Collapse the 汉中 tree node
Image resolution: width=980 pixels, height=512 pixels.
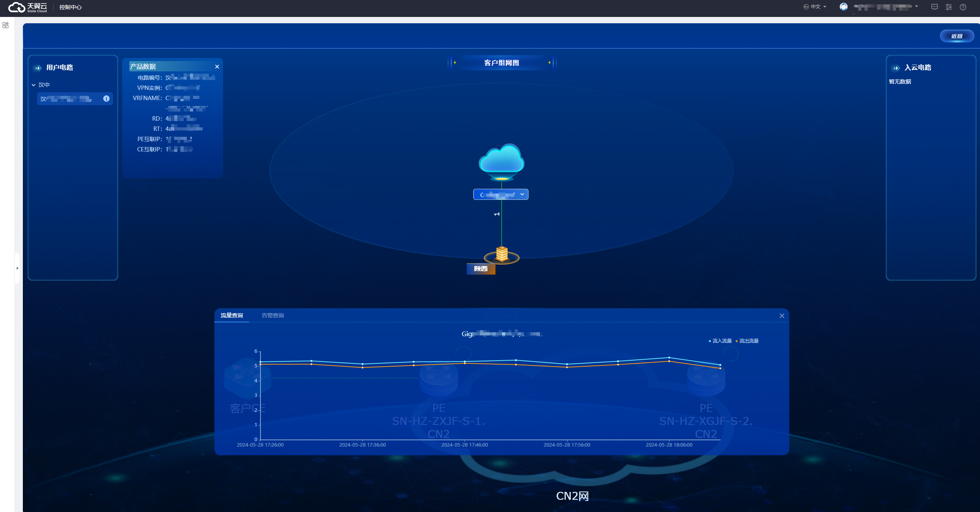[34, 85]
